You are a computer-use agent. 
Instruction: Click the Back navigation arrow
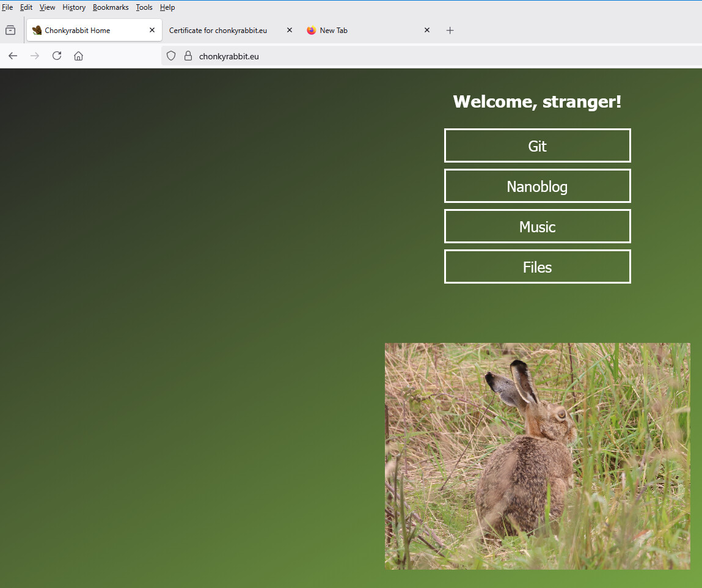[13, 56]
